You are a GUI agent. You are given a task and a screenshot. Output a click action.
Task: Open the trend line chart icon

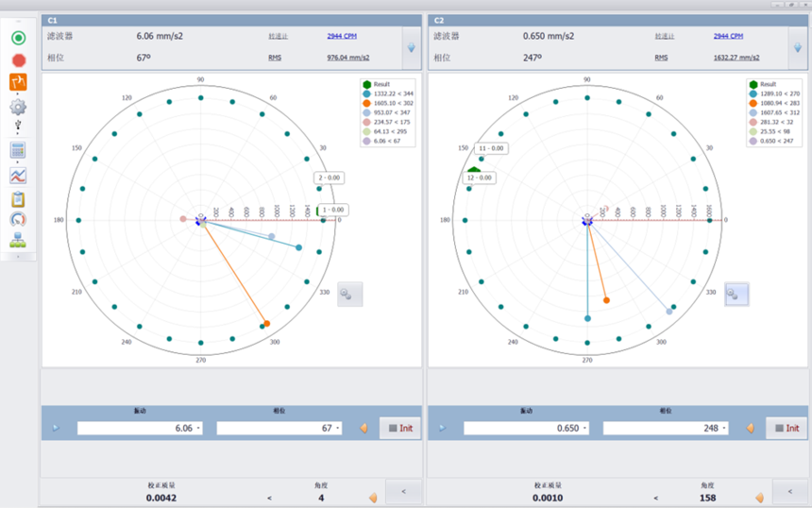(18, 176)
